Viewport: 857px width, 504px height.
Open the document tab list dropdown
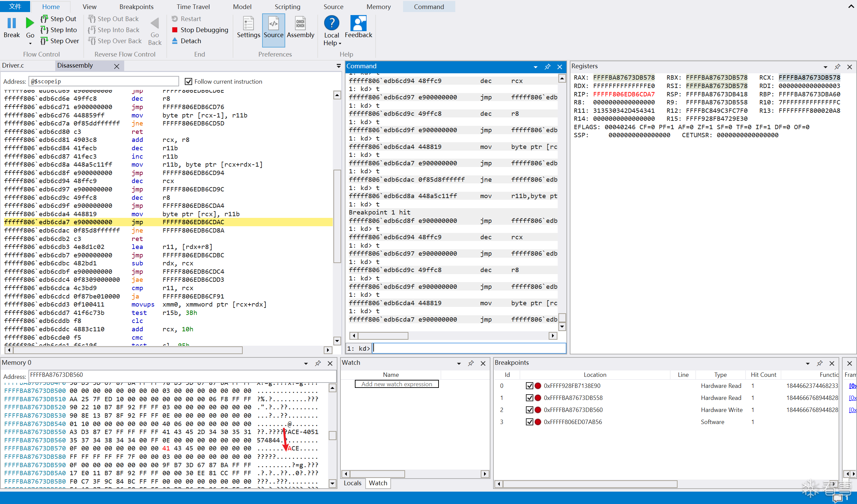[x=338, y=66]
